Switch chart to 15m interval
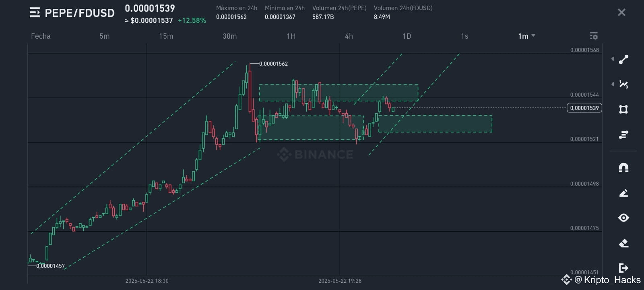Image resolution: width=644 pixels, height=290 pixels. click(166, 36)
